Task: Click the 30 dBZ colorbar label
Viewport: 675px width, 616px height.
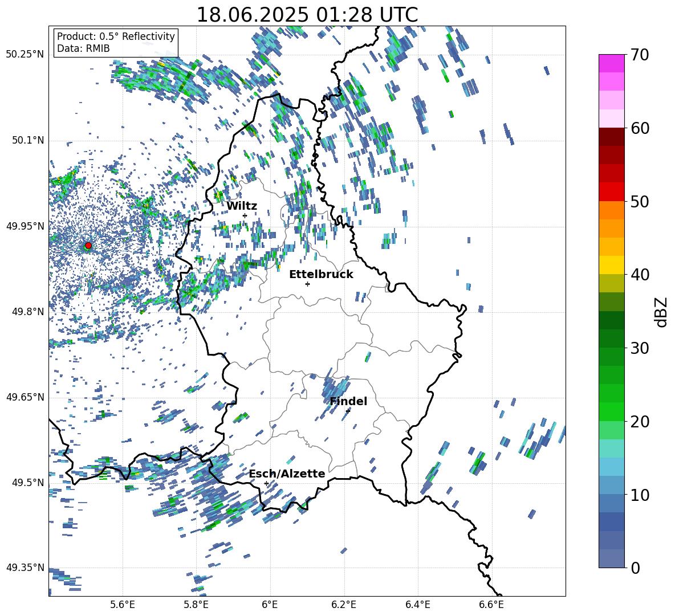Action: coord(639,348)
